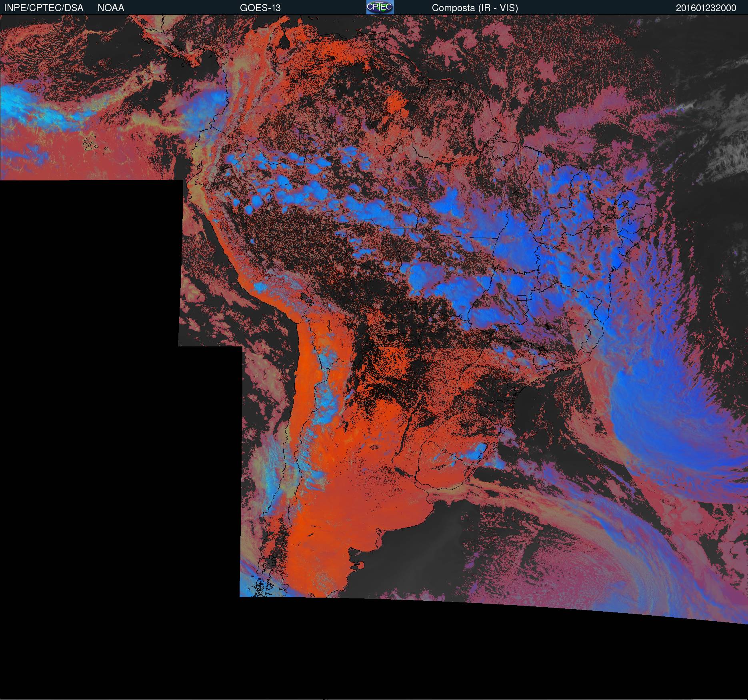Image resolution: width=748 pixels, height=700 pixels.
Task: Click the Composta (IR - VIS) title
Action: (x=475, y=8)
